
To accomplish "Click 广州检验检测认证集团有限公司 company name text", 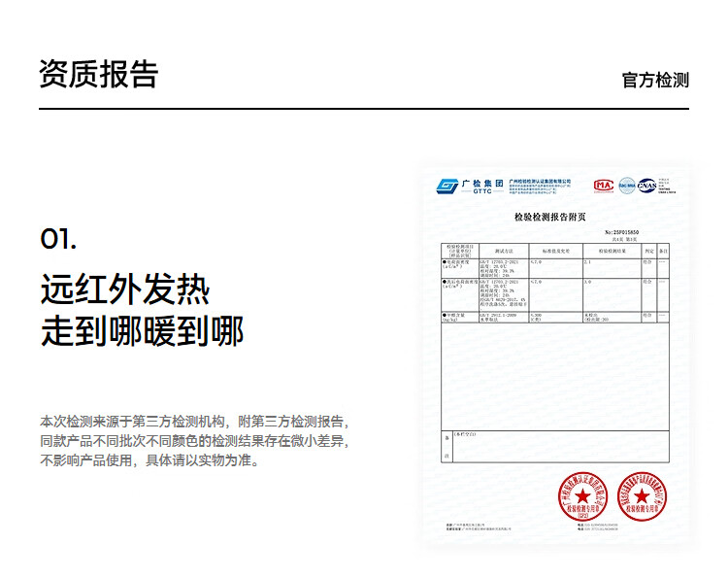I will point(540,181).
